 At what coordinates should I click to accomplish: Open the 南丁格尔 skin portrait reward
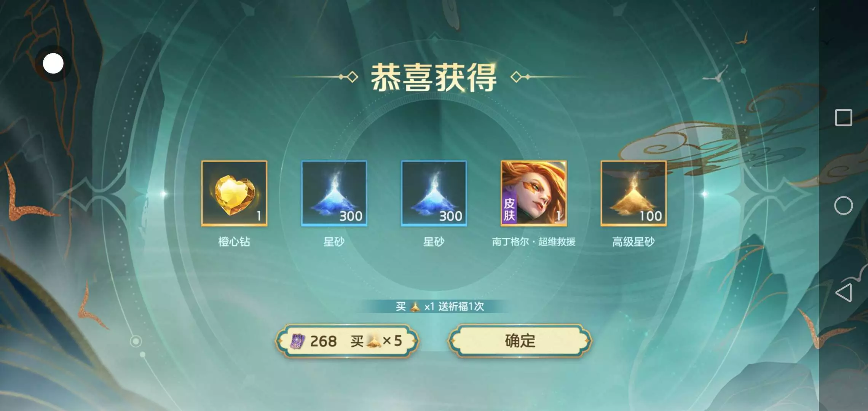534,193
